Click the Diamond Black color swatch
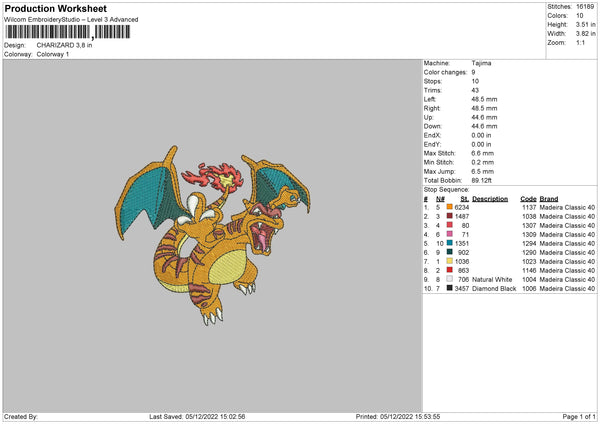This screenshot has width=600, height=424. click(x=450, y=288)
